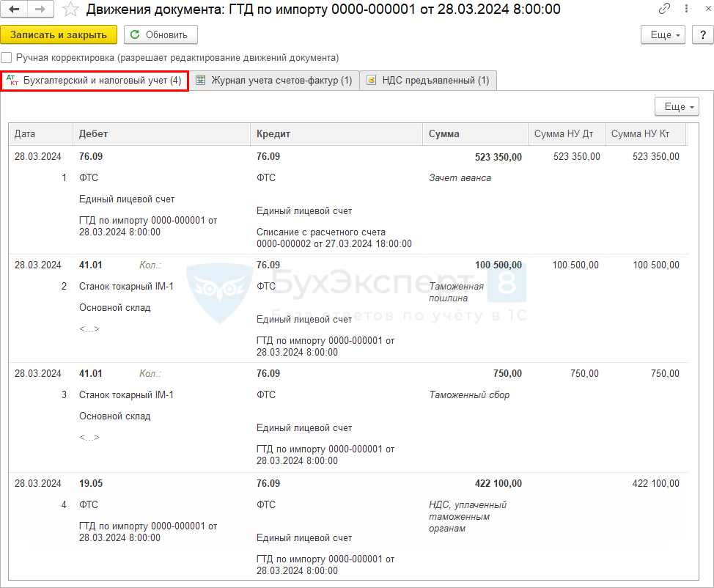Open help with the question mark button

tap(701, 34)
